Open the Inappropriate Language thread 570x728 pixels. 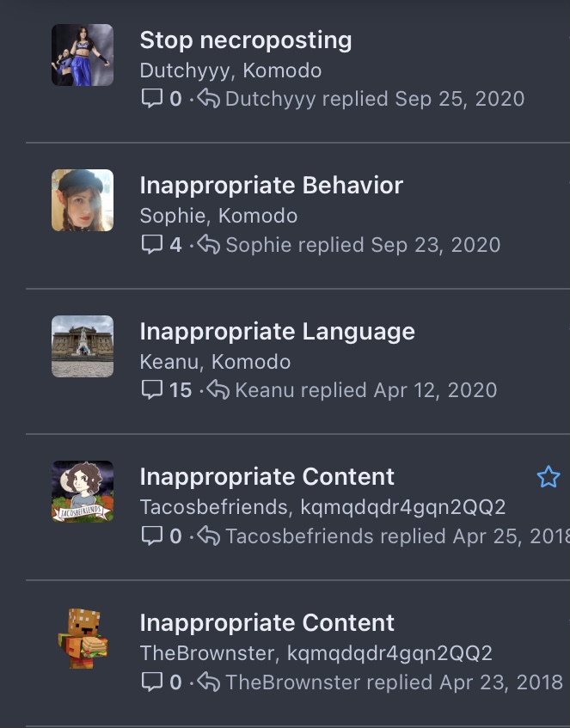pyautogui.click(x=278, y=332)
